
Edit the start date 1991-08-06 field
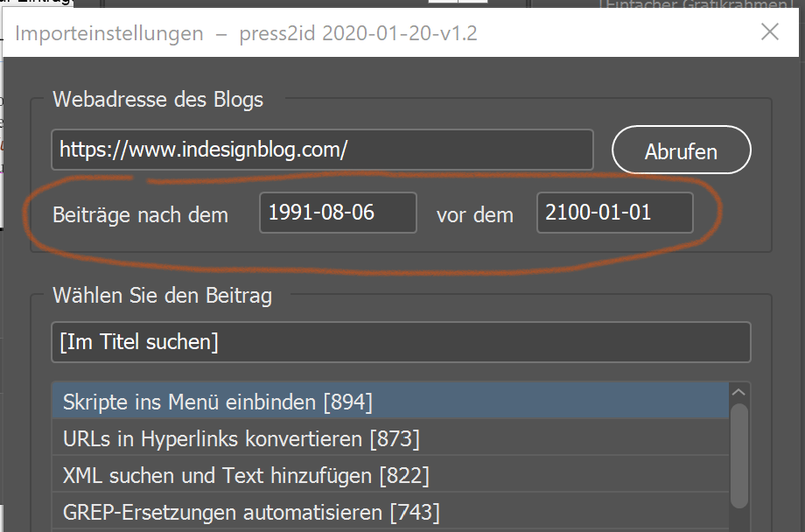point(338,213)
